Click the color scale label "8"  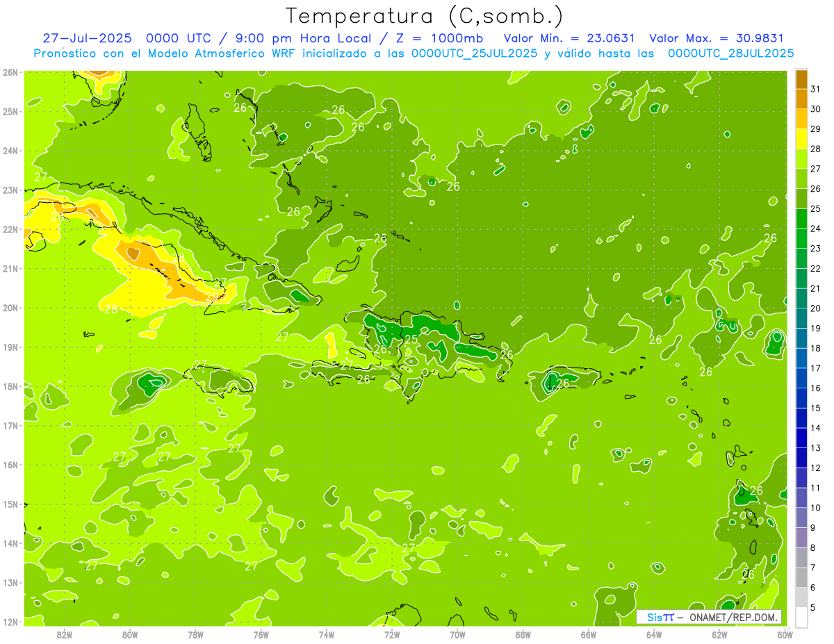click(x=813, y=548)
